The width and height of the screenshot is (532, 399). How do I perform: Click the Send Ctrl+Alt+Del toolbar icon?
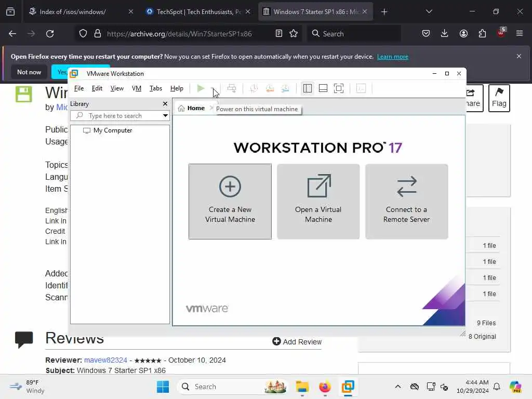[232, 88]
